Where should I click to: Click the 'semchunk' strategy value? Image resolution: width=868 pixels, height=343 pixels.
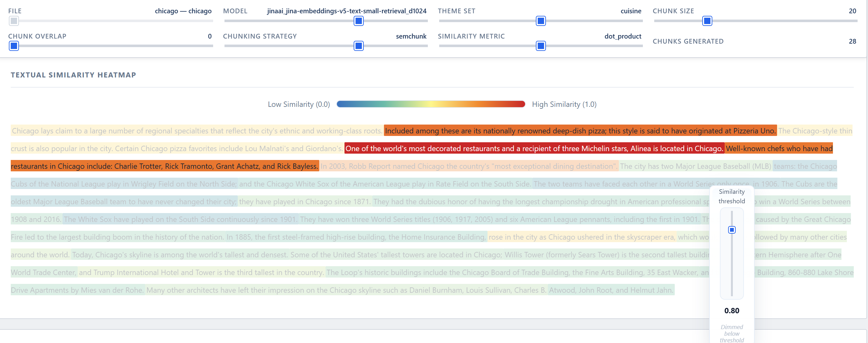411,36
